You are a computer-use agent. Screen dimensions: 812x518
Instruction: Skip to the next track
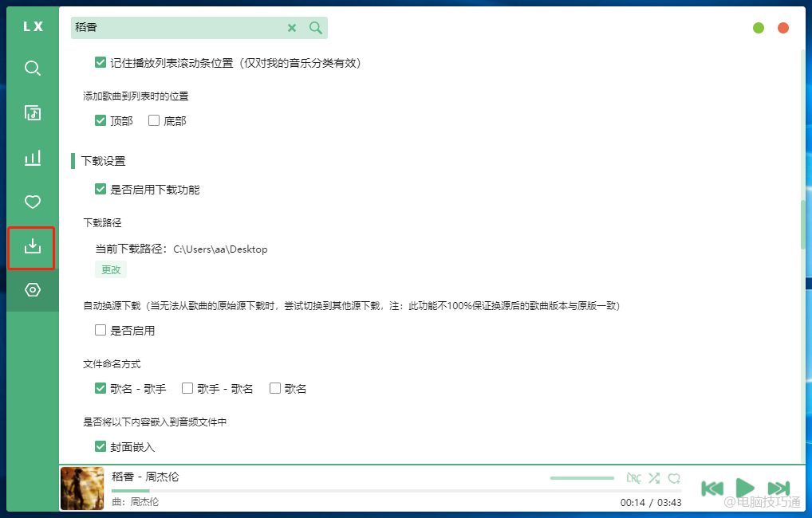[x=778, y=488]
